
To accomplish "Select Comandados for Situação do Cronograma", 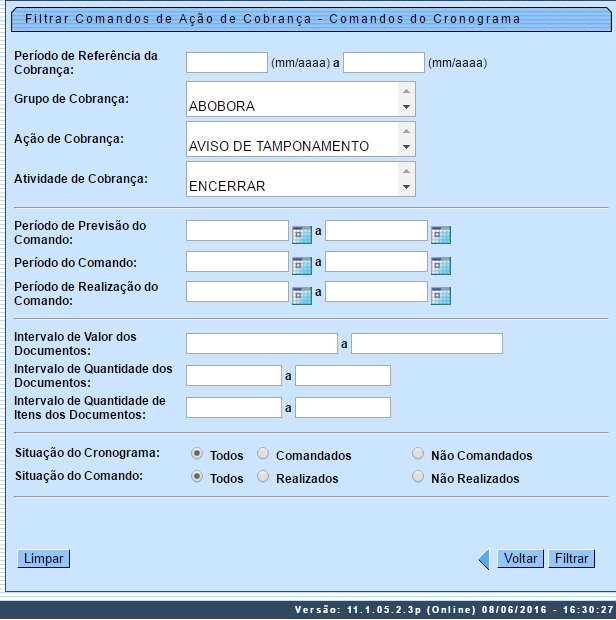I will pyautogui.click(x=264, y=454).
